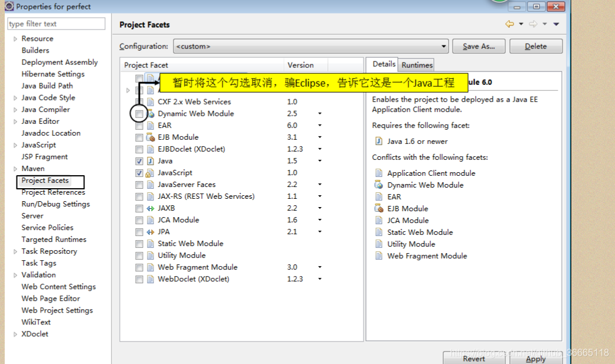
Task: Enable the JPA facet checkbox
Action: coord(139,232)
